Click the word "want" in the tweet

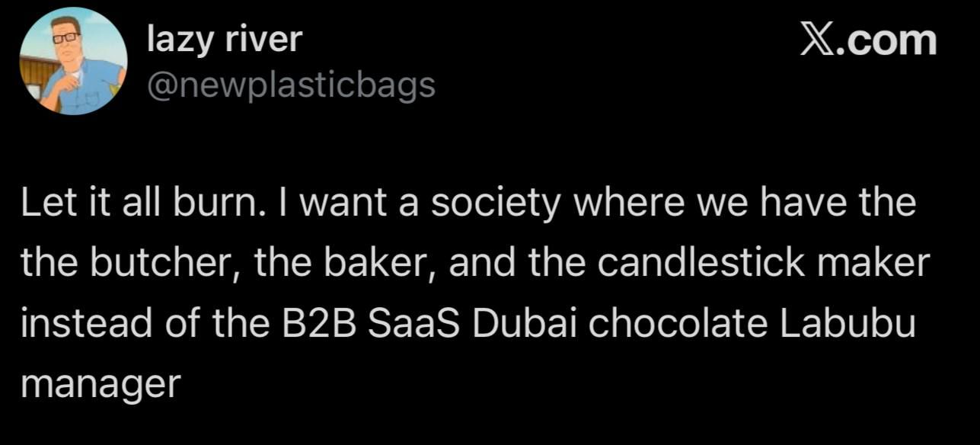[340, 205]
